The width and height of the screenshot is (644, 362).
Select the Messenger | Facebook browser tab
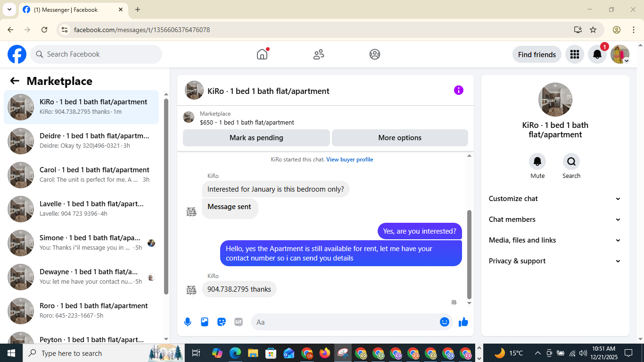[x=73, y=9]
